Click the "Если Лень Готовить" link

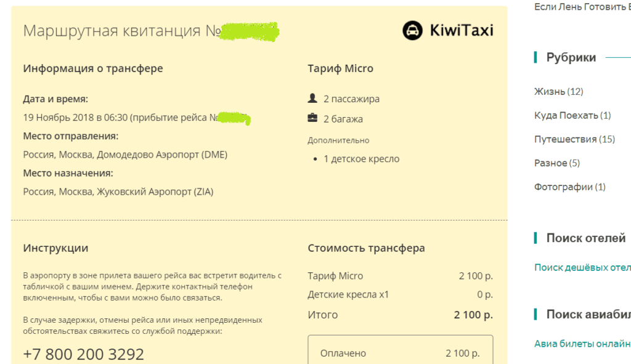[579, 6]
